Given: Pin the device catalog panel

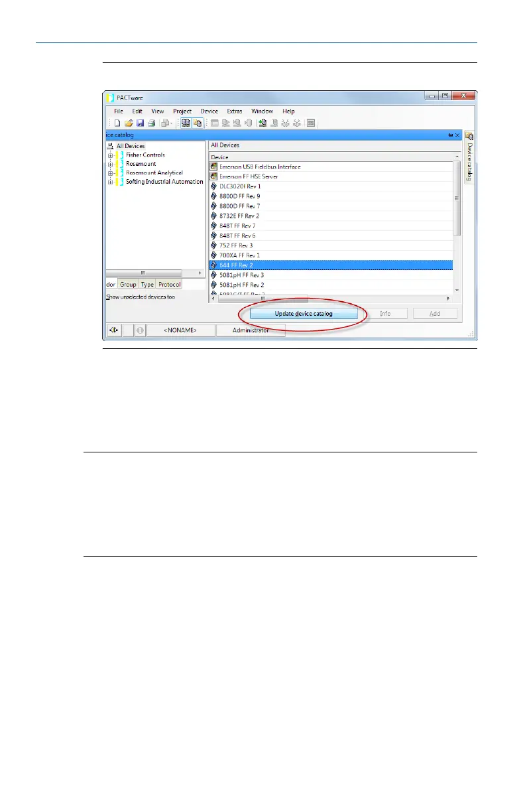Looking at the screenshot, I should [450, 135].
